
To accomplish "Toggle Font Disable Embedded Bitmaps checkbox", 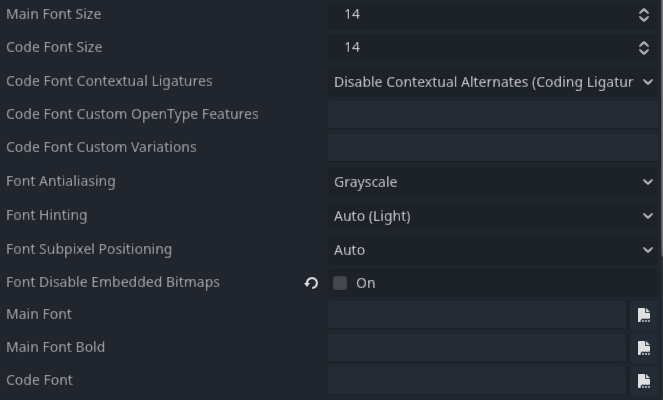I will pos(340,283).
